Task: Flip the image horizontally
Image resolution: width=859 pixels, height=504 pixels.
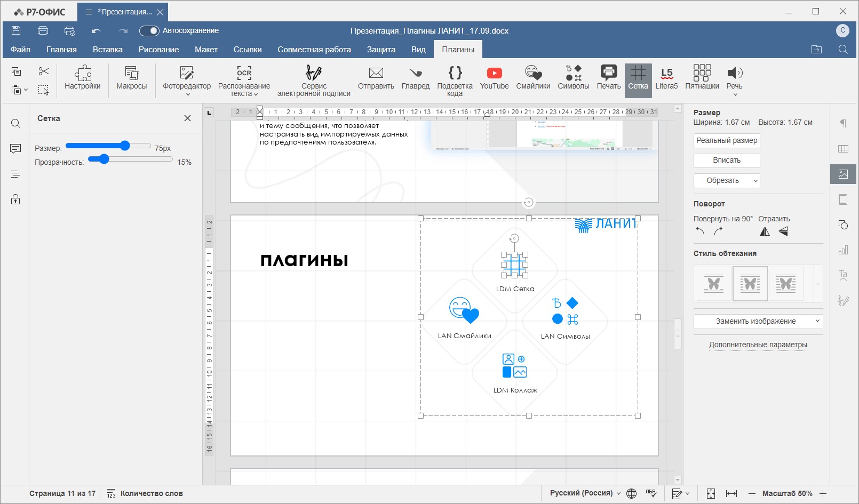Action: click(x=765, y=231)
